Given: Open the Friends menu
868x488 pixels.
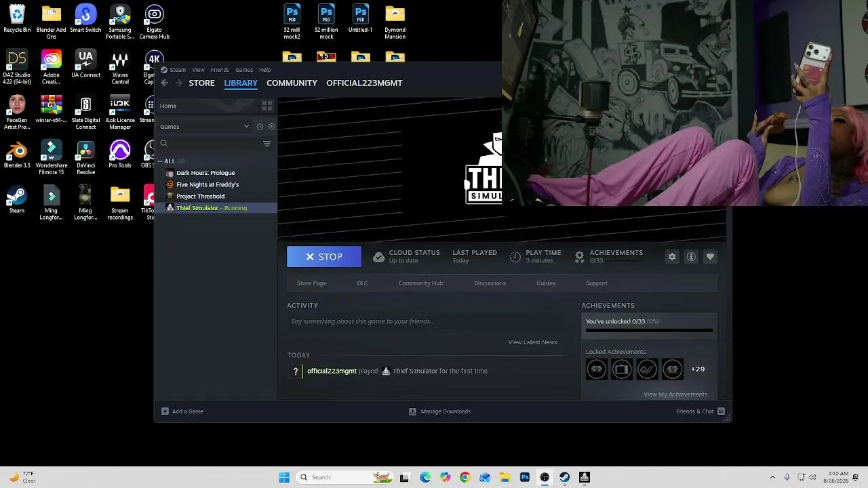Looking at the screenshot, I should (220, 70).
